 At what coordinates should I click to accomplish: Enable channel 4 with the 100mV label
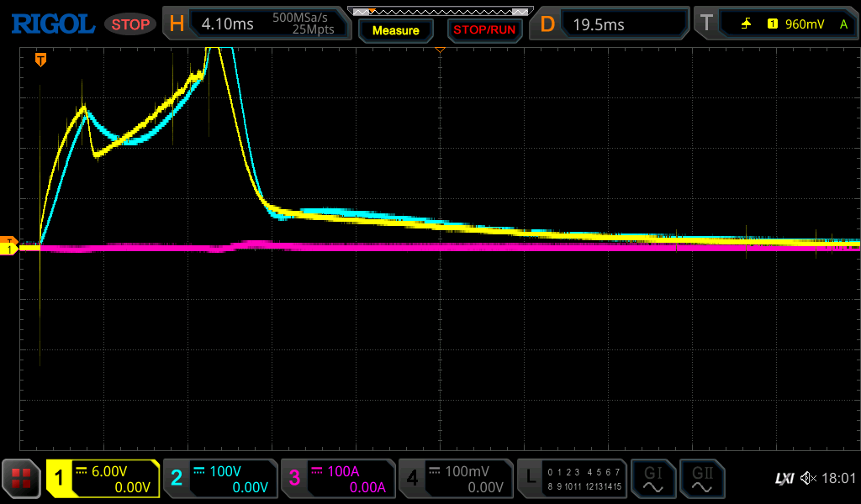(x=455, y=479)
